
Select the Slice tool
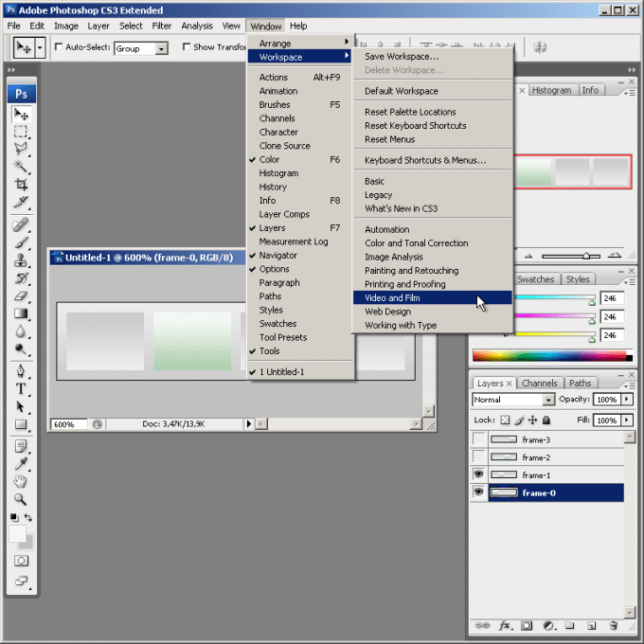tap(21, 202)
